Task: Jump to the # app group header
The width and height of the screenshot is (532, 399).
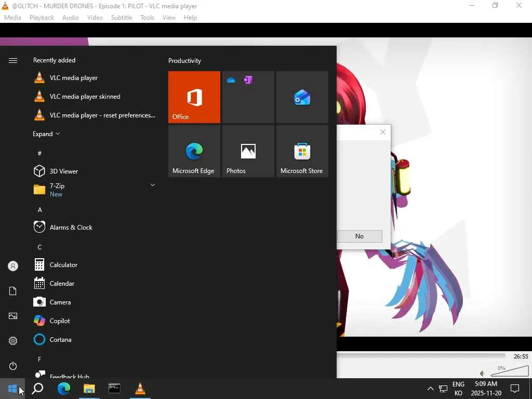Action: [x=39, y=153]
